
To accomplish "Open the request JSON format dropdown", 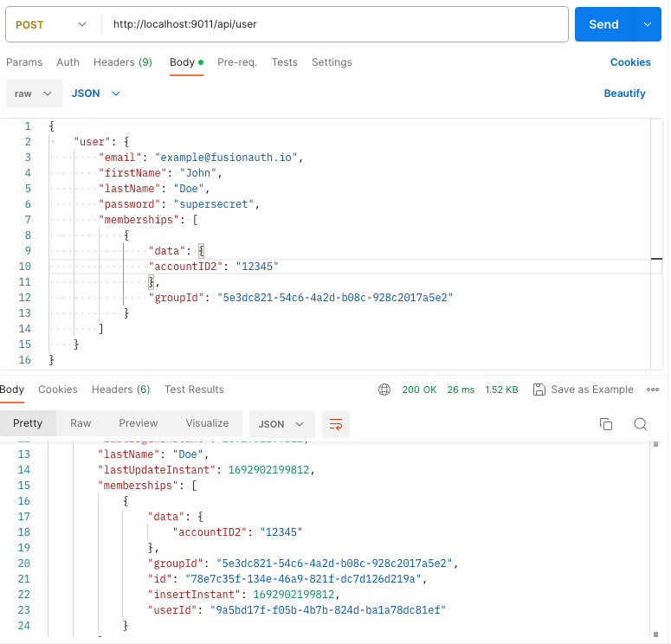I will [95, 93].
